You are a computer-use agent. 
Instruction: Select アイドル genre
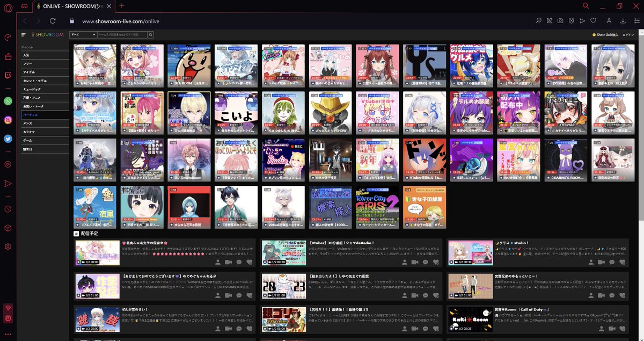point(45,72)
